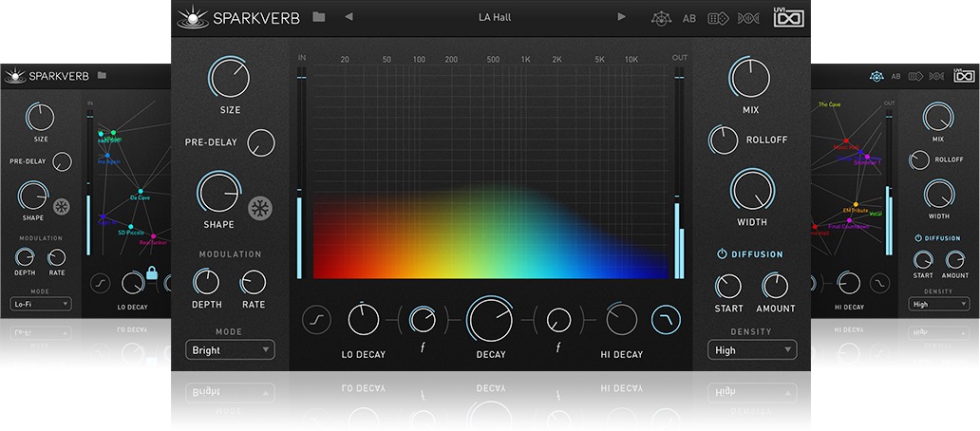
Task: Click the Lo Decay knob in left window
Action: click(133, 283)
